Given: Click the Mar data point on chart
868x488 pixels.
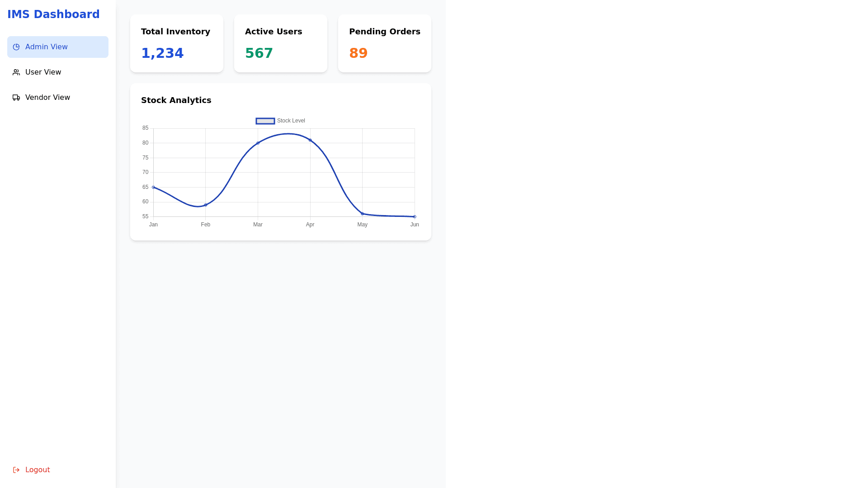Looking at the screenshot, I should [258, 143].
